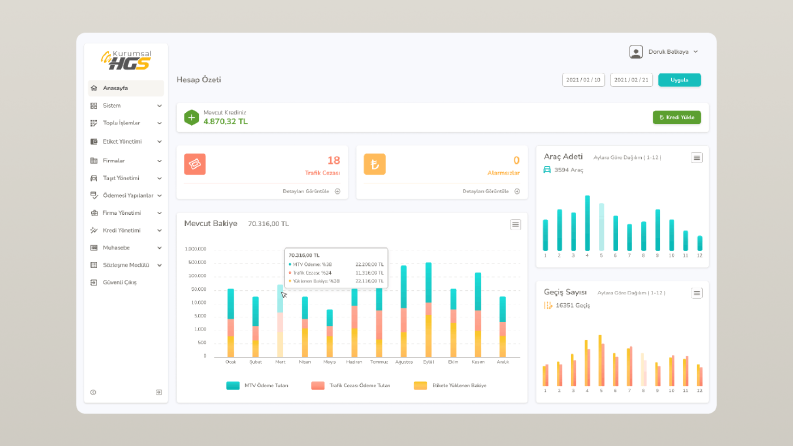793x446 pixels.
Task: Click the Firmalar building icon
Action: click(94, 161)
